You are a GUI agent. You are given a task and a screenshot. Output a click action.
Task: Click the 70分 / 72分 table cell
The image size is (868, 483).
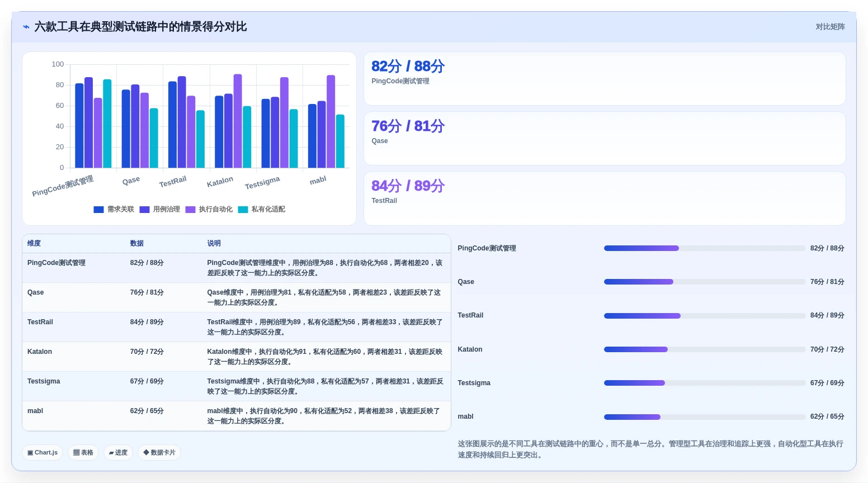[x=147, y=352]
